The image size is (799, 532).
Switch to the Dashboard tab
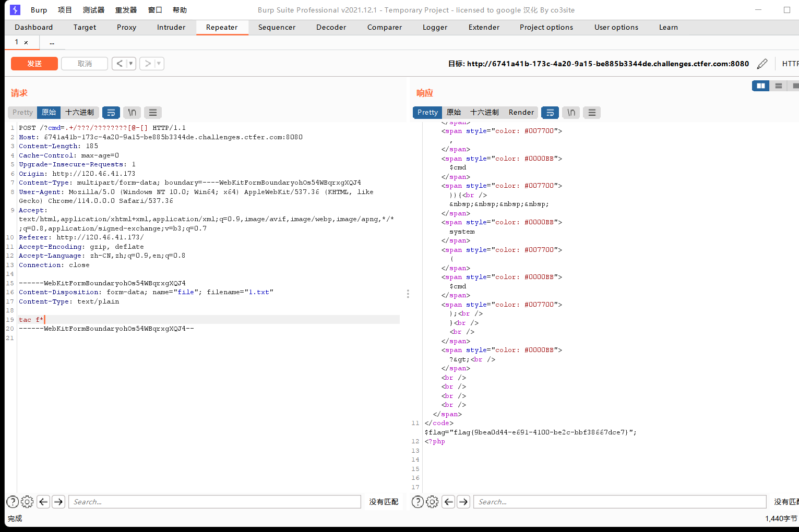pos(33,27)
